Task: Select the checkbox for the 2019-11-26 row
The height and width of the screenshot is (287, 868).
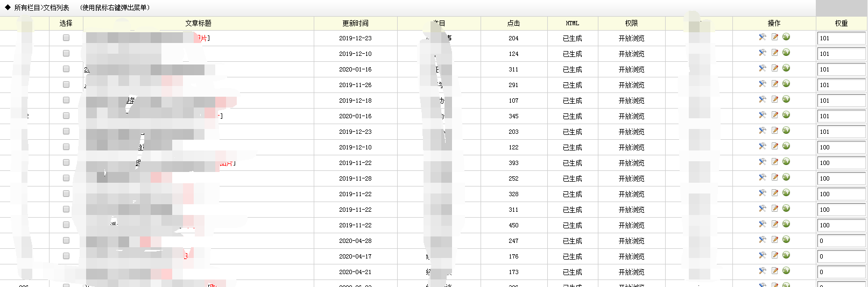Action: 66,84
